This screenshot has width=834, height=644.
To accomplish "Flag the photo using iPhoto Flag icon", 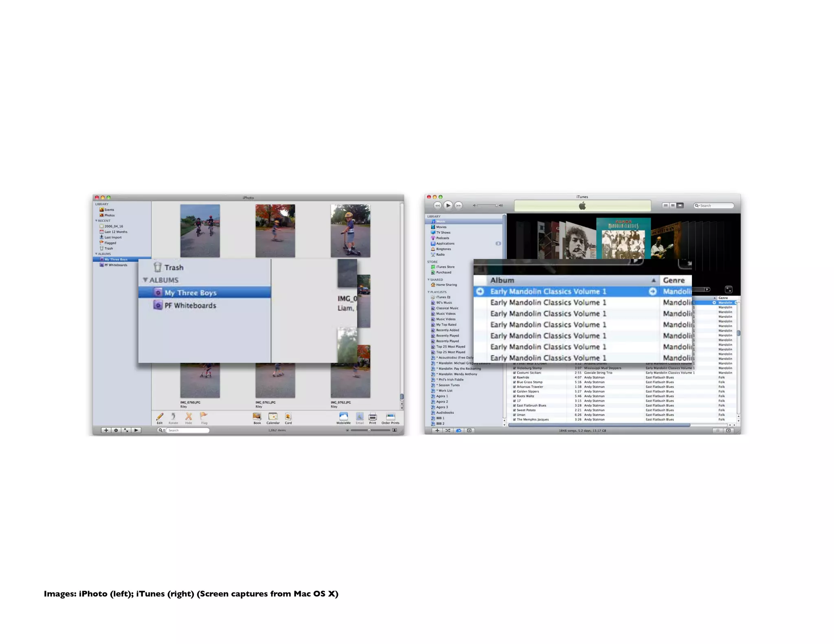I will (204, 416).
